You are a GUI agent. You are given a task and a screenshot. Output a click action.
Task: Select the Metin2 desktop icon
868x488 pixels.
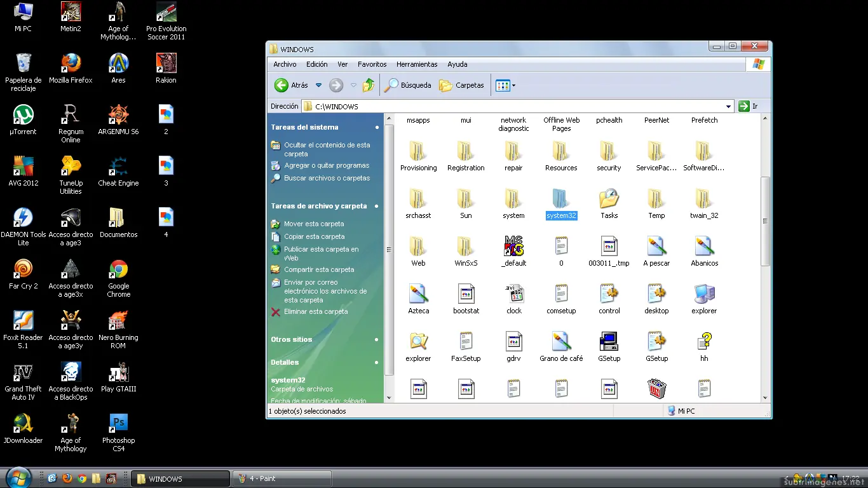[x=71, y=17]
